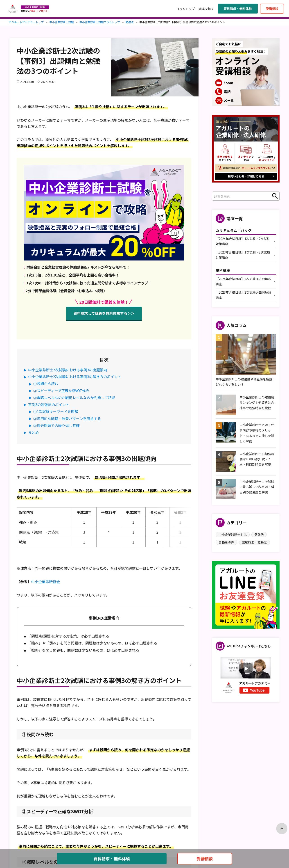Screen dimensions: 289x868
Task: Click the アガルートアカデミートップ breadcrumb
Action: coord(26,22)
